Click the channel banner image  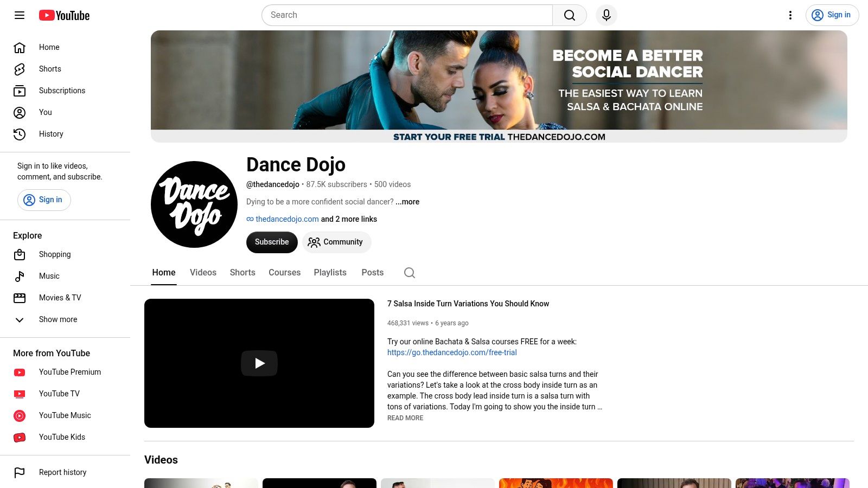499,86
